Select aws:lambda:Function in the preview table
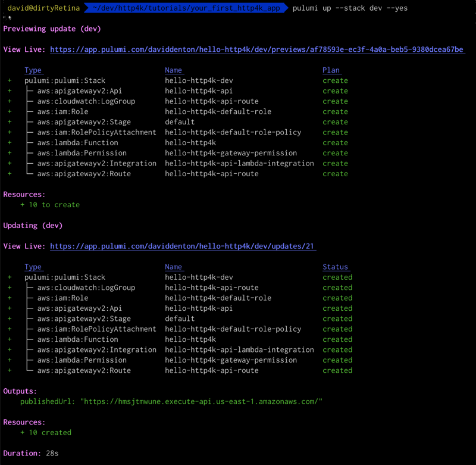Image resolution: width=476 pixels, height=465 pixels. coord(77,143)
